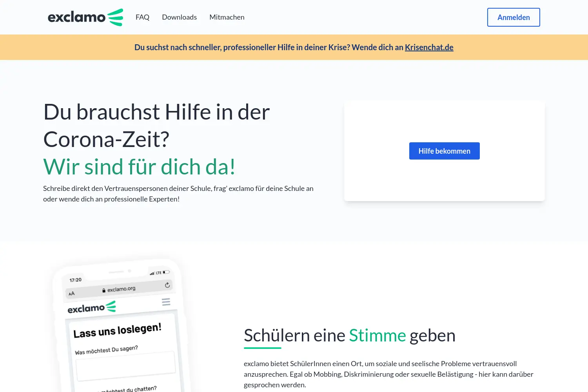Click the exclamo logo inside the phone mockup
This screenshot has height=392, width=588.
pyautogui.click(x=92, y=307)
